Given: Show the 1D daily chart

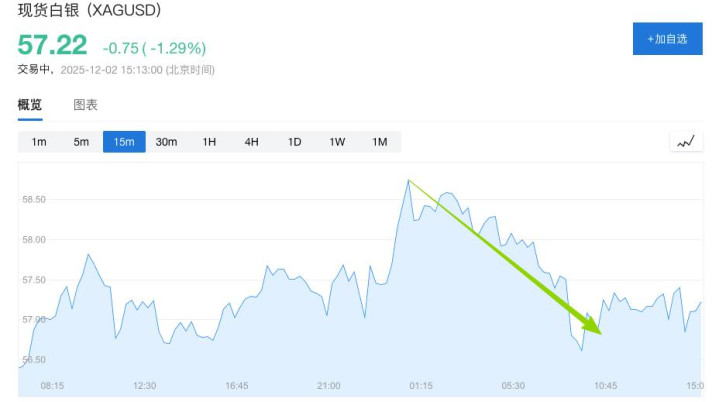Looking at the screenshot, I should point(294,142).
